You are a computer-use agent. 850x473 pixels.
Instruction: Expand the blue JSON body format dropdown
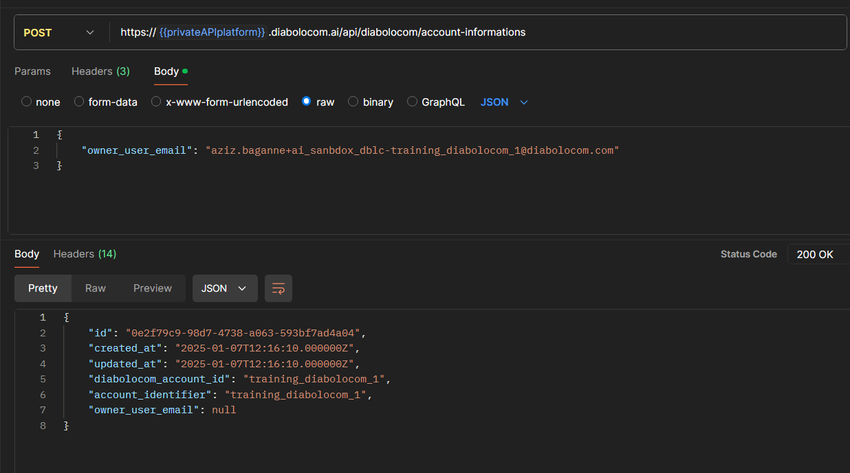[x=504, y=102]
